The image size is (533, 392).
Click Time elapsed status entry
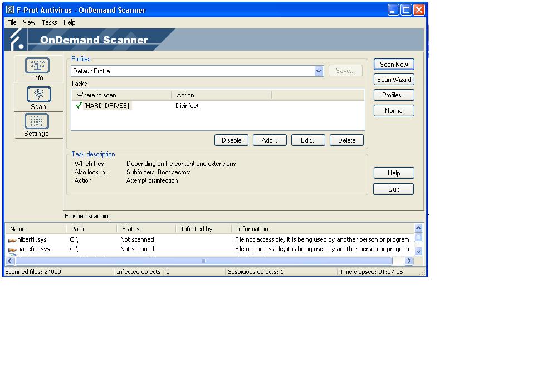coord(371,272)
